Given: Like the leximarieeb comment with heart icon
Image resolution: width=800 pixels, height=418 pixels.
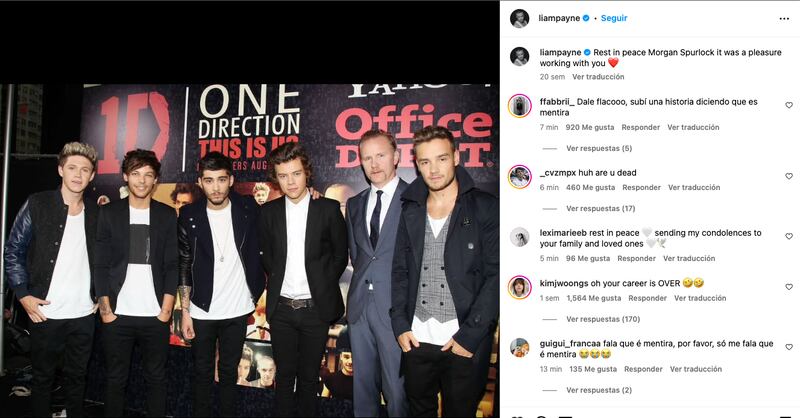Looking at the screenshot, I should coord(789,236).
